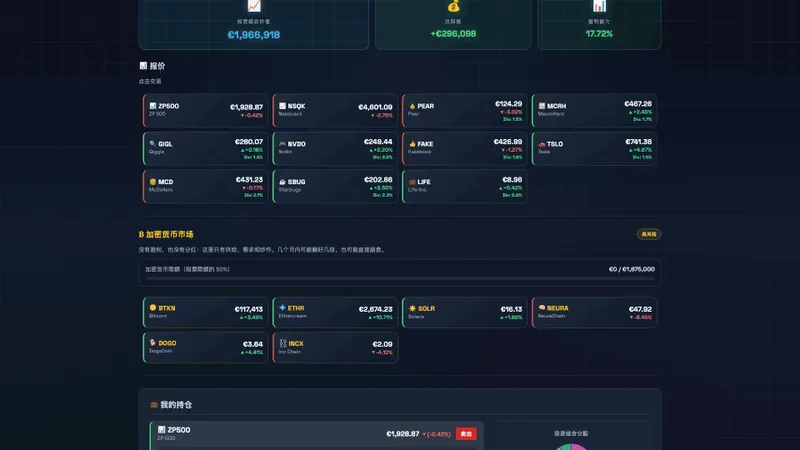
Task: Select the MCRH stock card
Action: tap(594, 110)
